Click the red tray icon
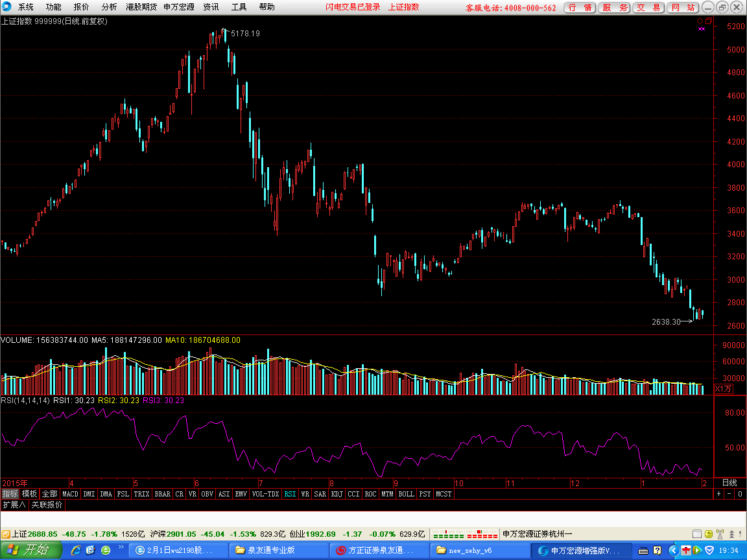The height and width of the screenshot is (560, 747). tap(685, 551)
